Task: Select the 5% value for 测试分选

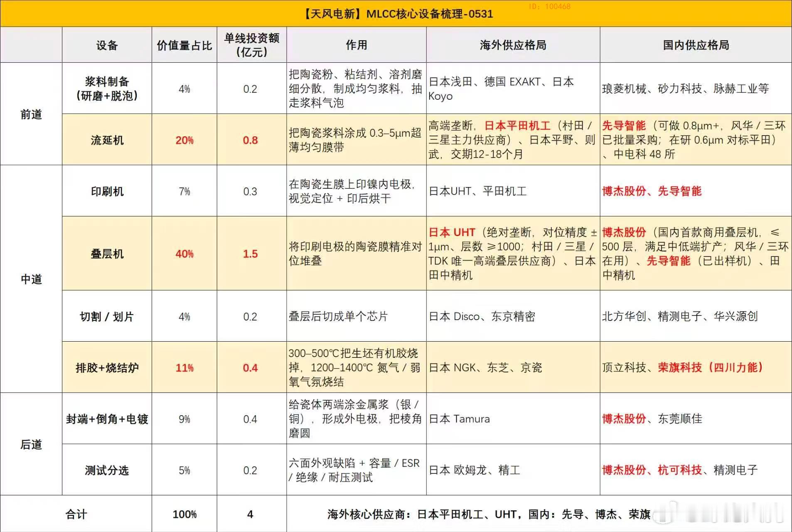Action: click(184, 470)
